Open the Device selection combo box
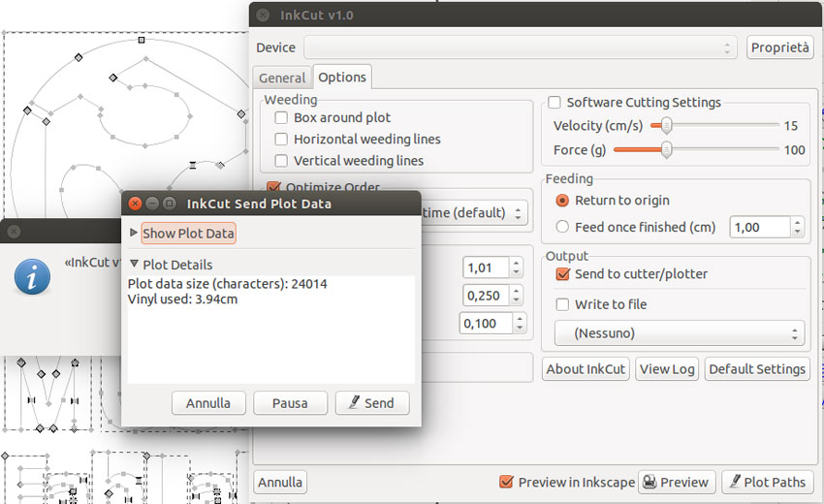Image resolution: width=824 pixels, height=504 pixels. [520, 47]
